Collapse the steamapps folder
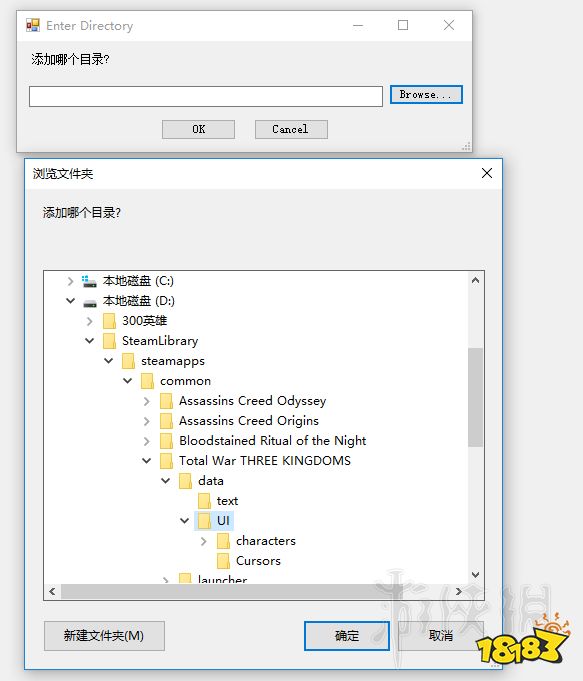 pos(109,361)
